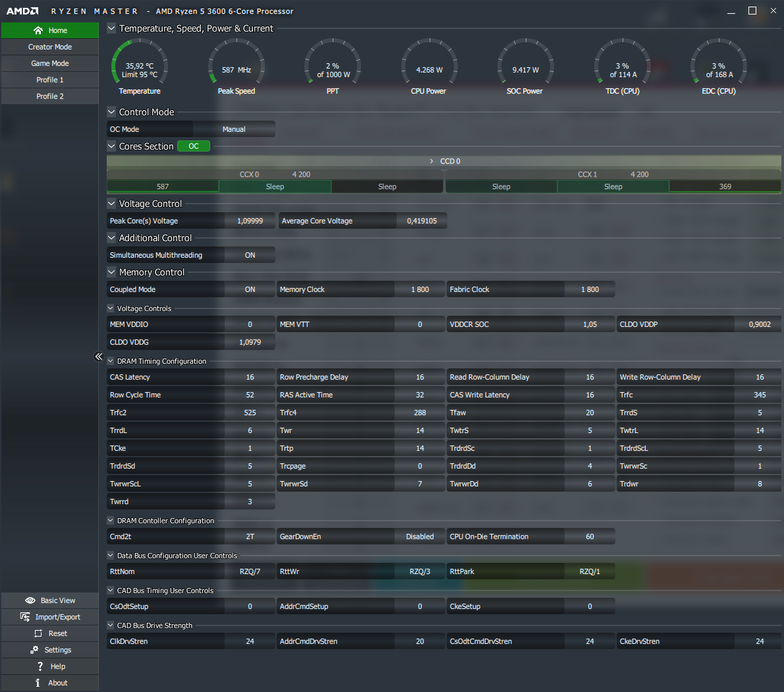Viewport: 784px width, 692px height.
Task: Collapse CAD Bus Drive Strength subsection
Action: [x=111, y=625]
